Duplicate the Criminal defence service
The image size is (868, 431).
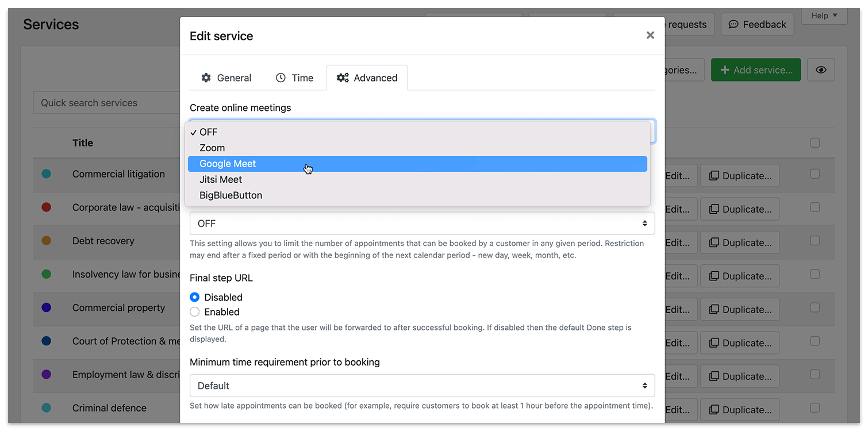coord(740,410)
